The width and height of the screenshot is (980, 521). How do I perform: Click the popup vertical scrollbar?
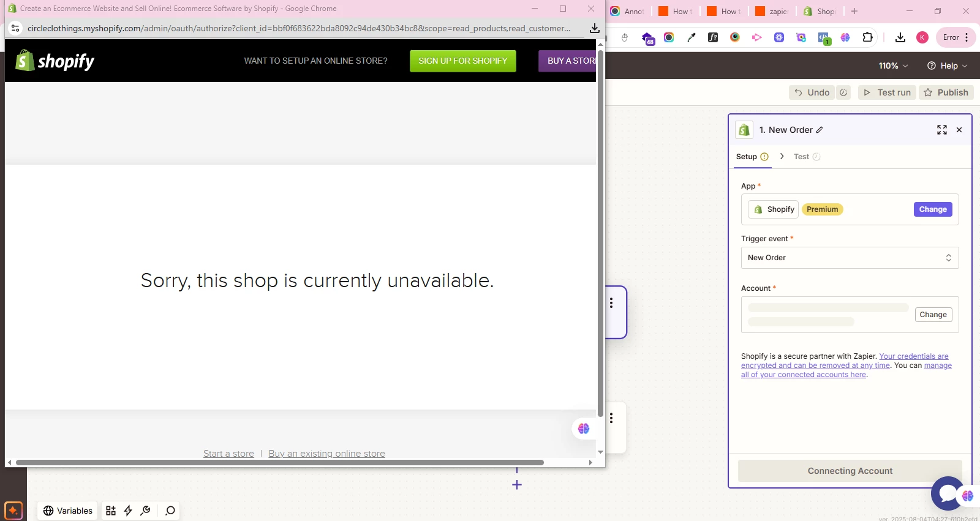pyautogui.click(x=600, y=233)
